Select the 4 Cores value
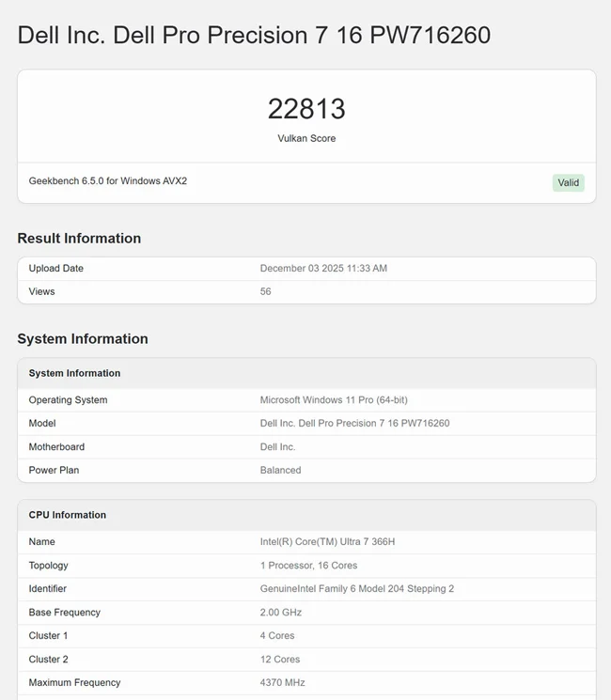Image resolution: width=611 pixels, height=700 pixels. pos(277,636)
